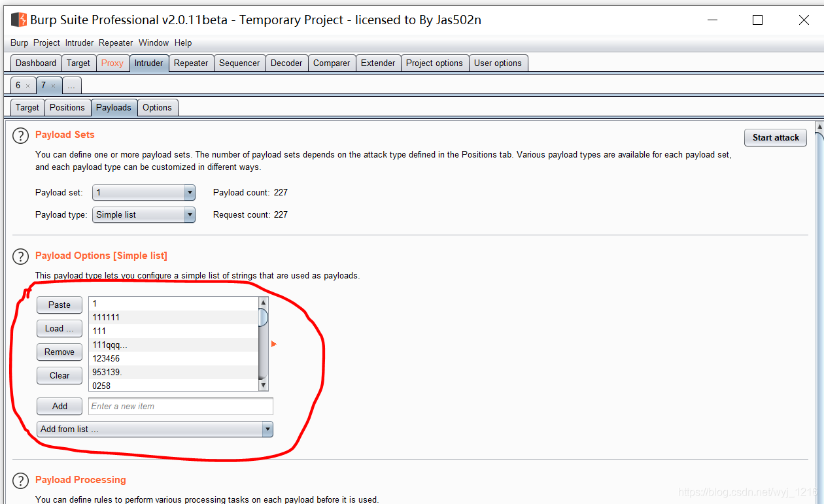824x504 pixels.
Task: Click the Clear button
Action: point(60,375)
